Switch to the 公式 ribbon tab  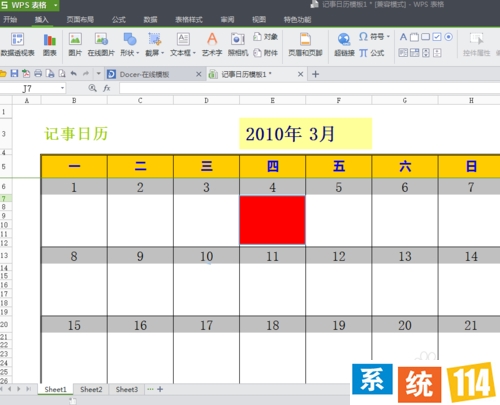(x=119, y=20)
